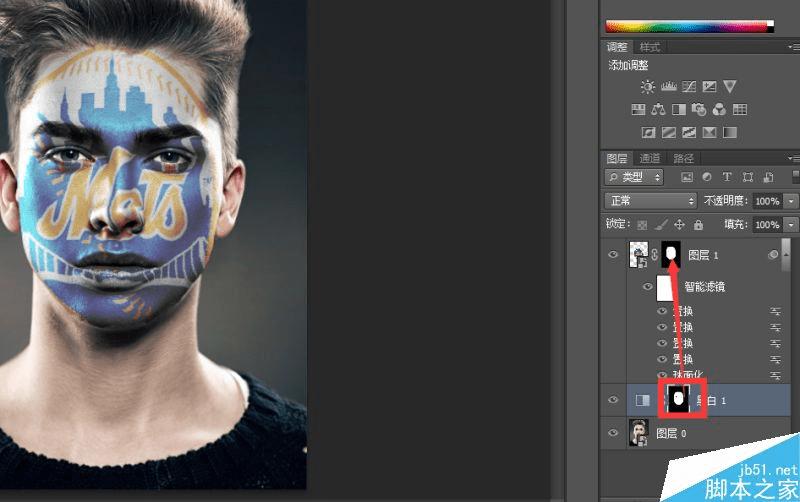This screenshot has height=502, width=800.
Task: Add an Invert adjustment
Action: point(648,133)
